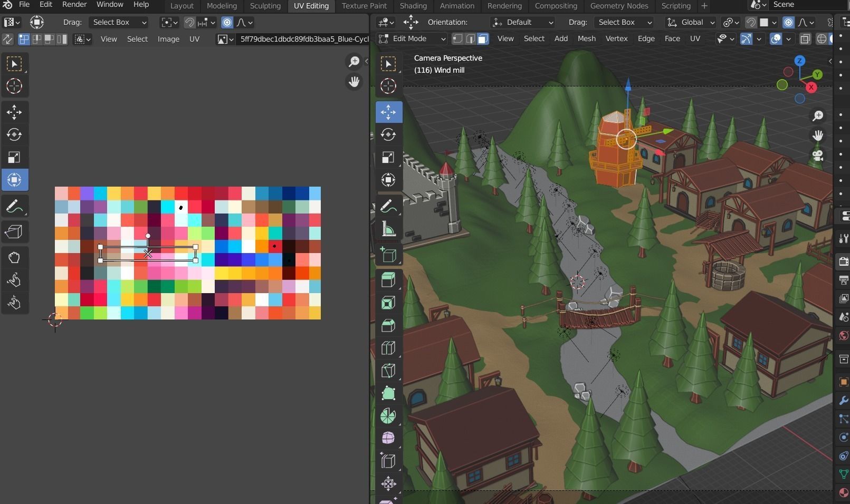Select the Rotate tool in the UV editor toolbar
Image resolution: width=850 pixels, height=504 pixels.
(14, 135)
